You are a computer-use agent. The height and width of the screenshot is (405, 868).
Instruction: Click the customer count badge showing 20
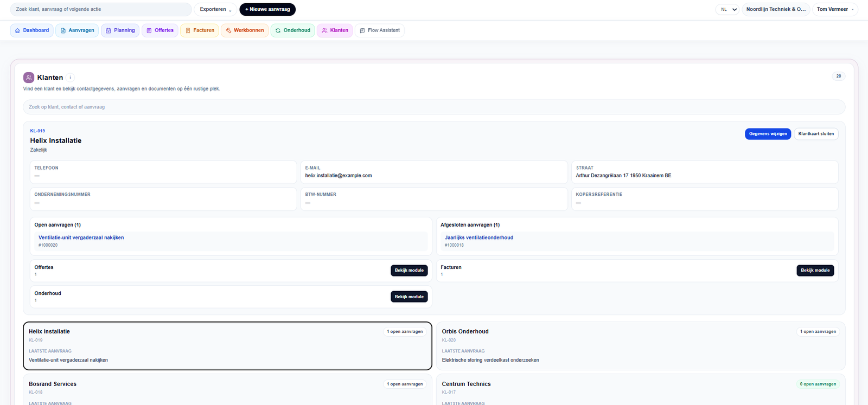(838, 76)
